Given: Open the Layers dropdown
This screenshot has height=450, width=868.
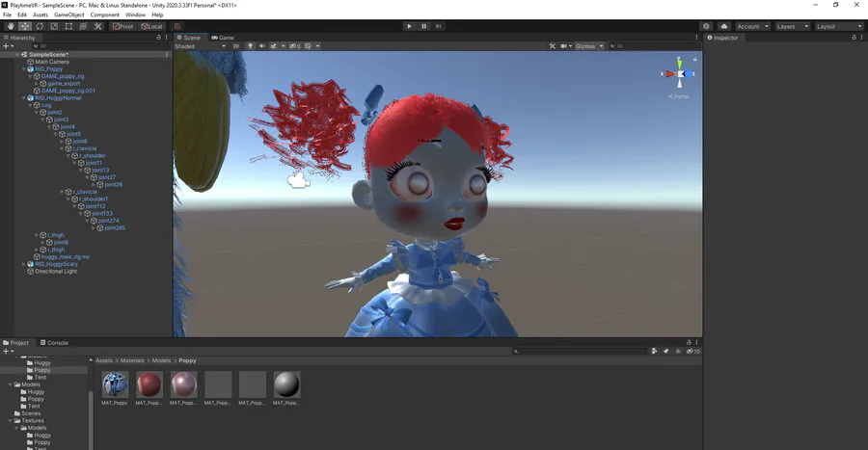Looking at the screenshot, I should (792, 26).
